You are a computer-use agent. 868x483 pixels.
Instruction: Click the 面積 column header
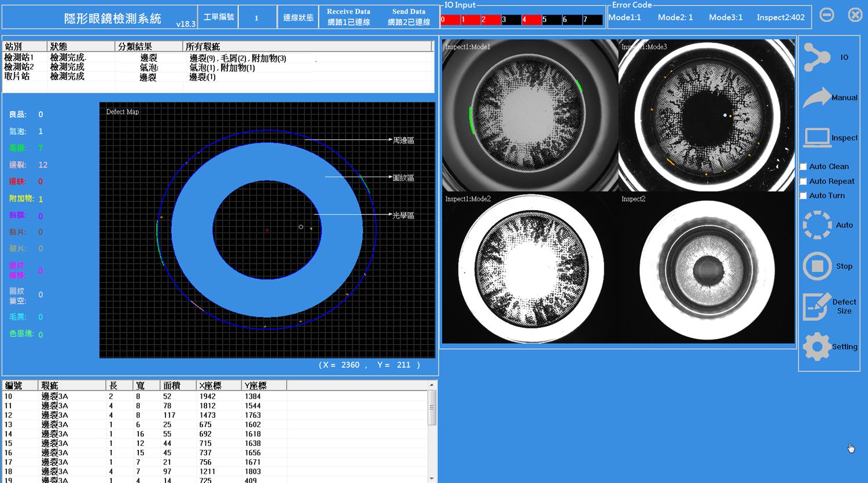coord(178,385)
